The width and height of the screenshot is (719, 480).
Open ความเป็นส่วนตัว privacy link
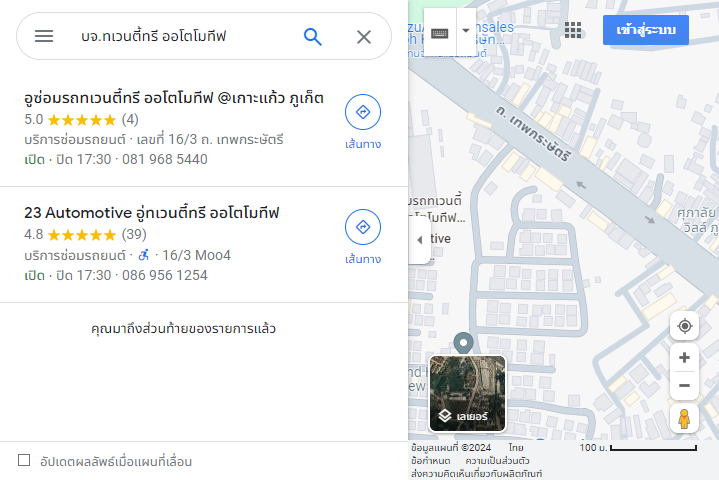tap(498, 460)
